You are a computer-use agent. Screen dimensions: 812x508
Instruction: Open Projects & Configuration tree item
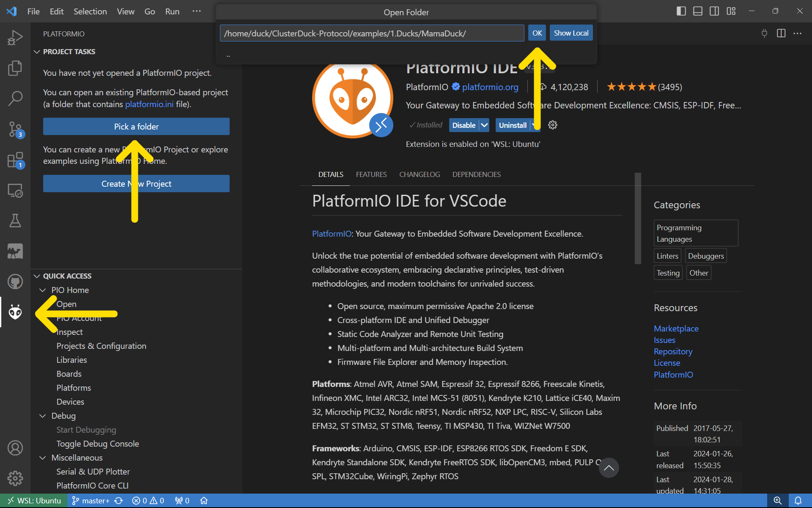pyautogui.click(x=101, y=346)
